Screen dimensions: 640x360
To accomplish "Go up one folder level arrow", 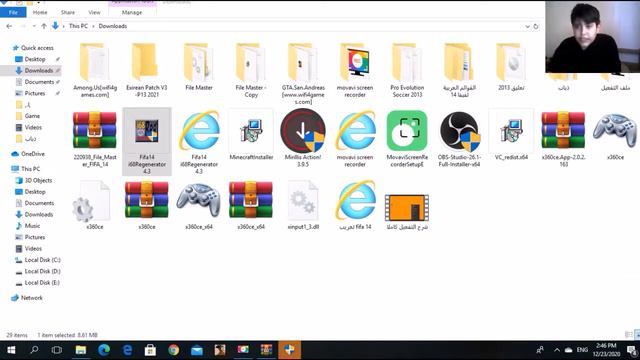I will [x=44, y=26].
